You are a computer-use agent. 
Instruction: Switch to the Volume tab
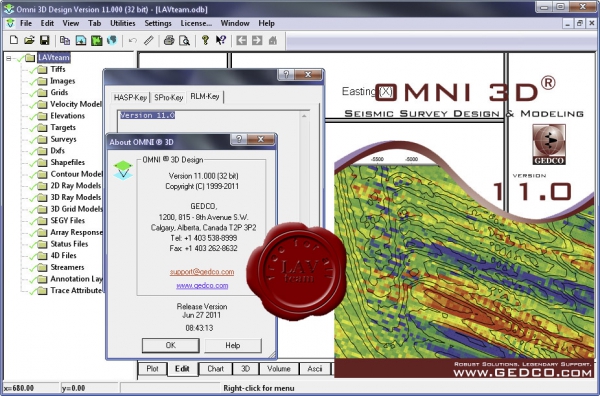(x=279, y=369)
